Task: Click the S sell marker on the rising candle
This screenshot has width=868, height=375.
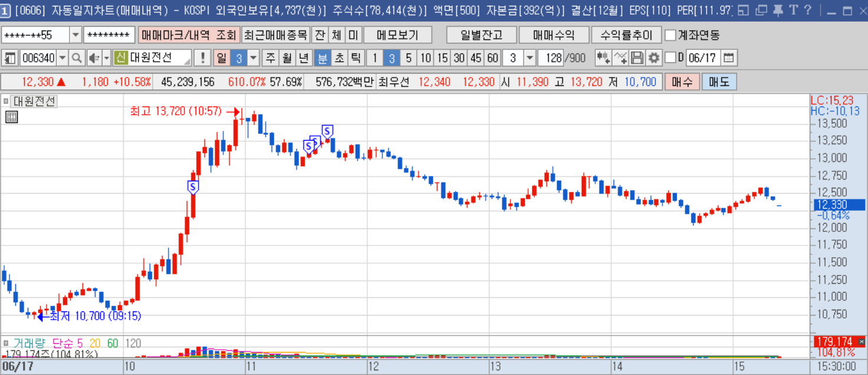Action: pyautogui.click(x=193, y=187)
